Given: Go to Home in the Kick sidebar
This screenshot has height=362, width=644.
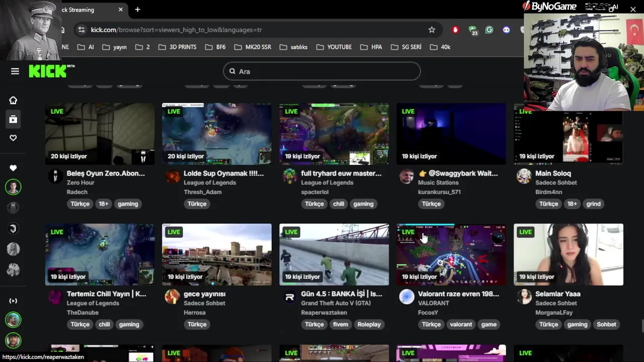Looking at the screenshot, I should point(13,101).
